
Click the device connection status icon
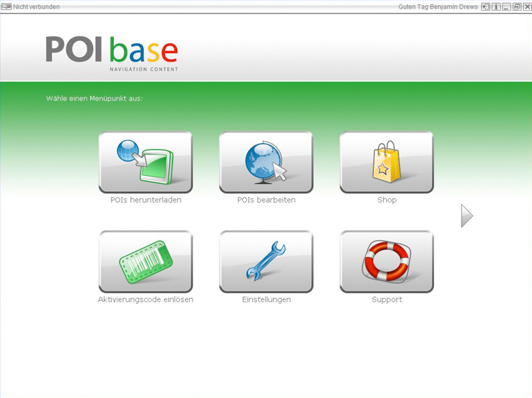(x=7, y=7)
